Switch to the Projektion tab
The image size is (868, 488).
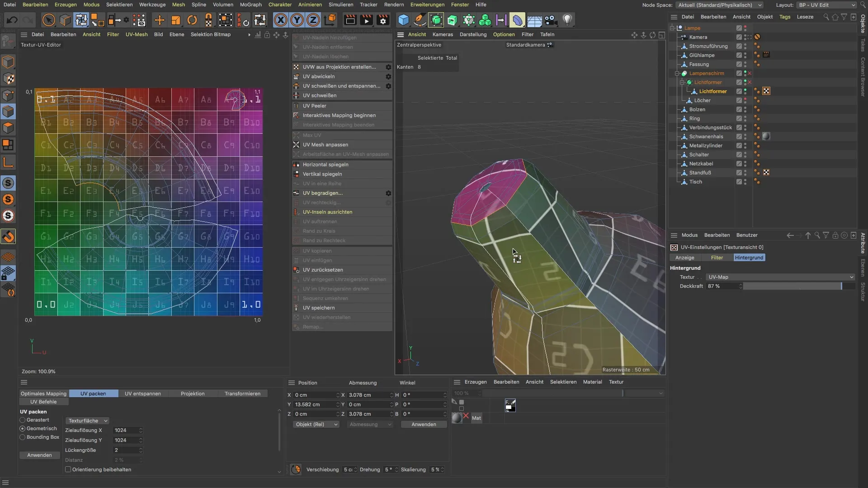193,394
